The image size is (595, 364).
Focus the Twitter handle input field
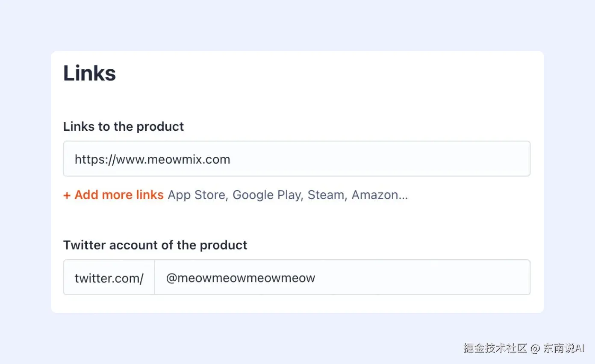342,278
